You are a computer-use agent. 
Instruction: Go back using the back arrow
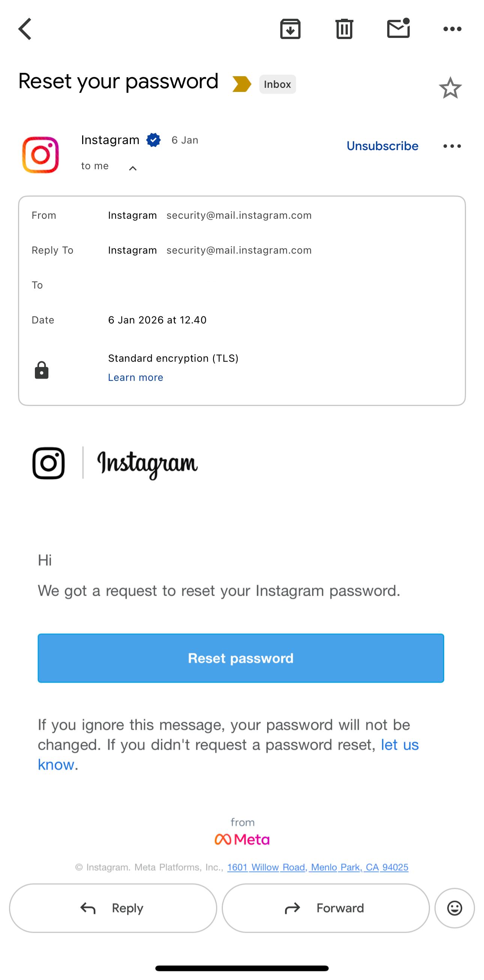coord(25,29)
